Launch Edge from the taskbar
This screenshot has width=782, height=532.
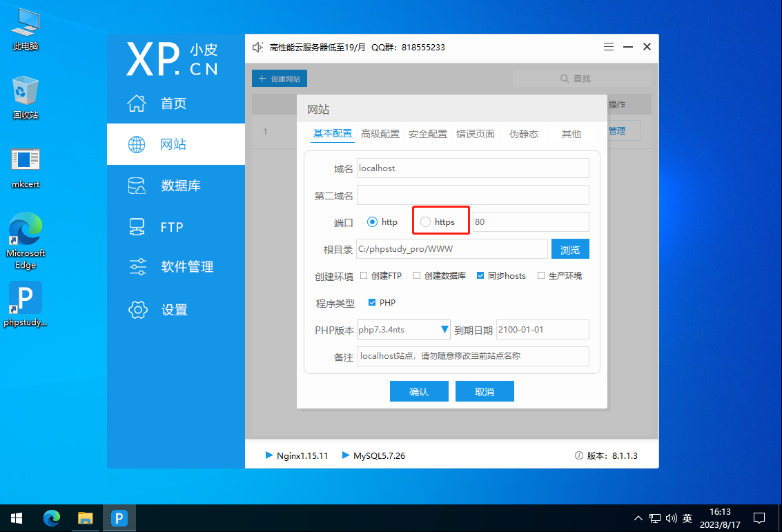click(51, 518)
